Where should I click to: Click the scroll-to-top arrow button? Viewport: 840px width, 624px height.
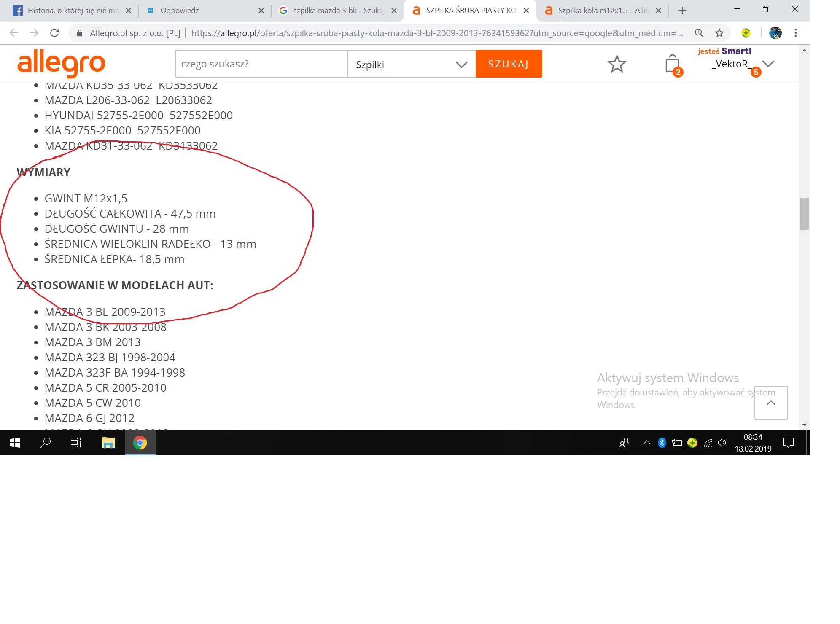coord(771,403)
